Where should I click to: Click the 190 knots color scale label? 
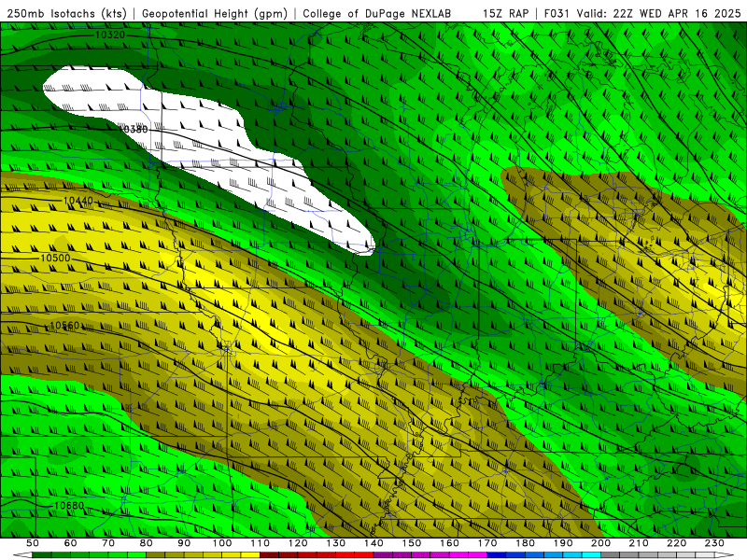pos(563,543)
